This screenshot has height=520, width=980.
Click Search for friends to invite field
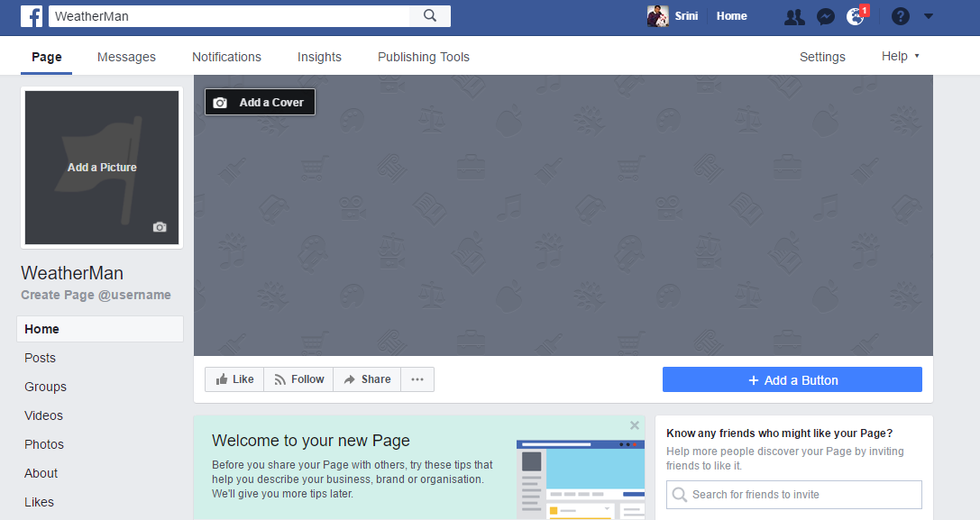click(794, 495)
